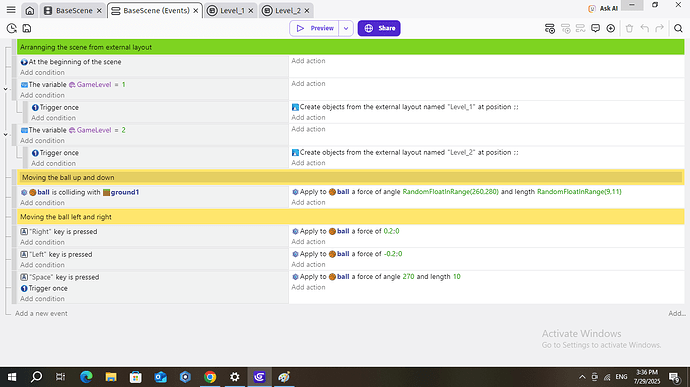Viewport: 690px width, 387px height.
Task: Switch to the Level_1 tab
Action: 232,11
